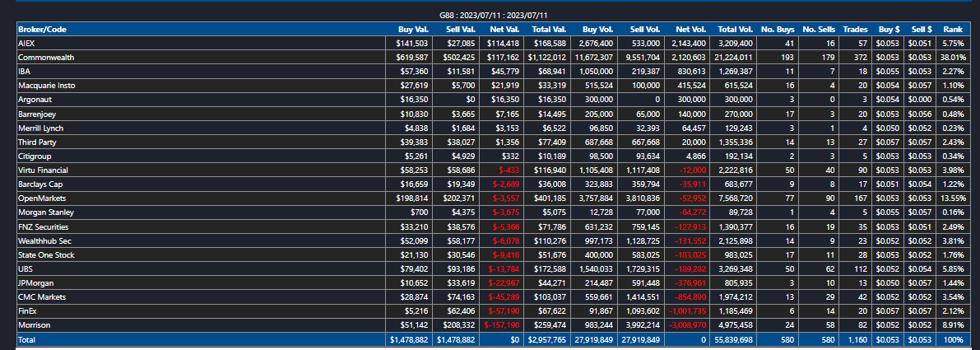This screenshot has width=980, height=350.
Task: Select the IBA broker name
Action: (23, 72)
